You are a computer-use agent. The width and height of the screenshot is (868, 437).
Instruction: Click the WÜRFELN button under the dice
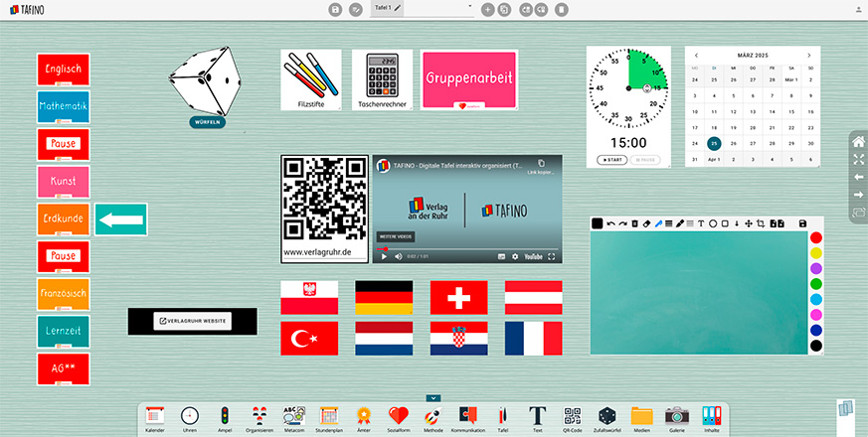point(207,123)
